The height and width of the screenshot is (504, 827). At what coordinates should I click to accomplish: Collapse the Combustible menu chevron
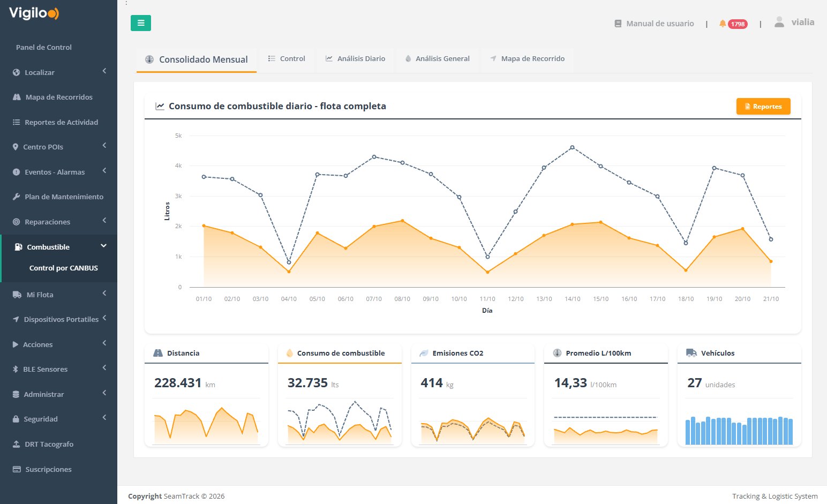(x=104, y=246)
